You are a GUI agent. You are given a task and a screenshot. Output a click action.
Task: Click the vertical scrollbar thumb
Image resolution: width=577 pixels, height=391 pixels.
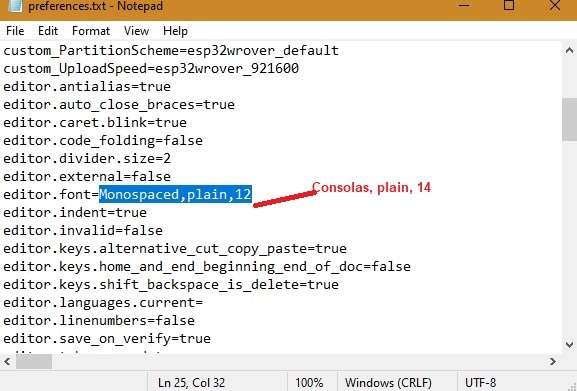569,119
